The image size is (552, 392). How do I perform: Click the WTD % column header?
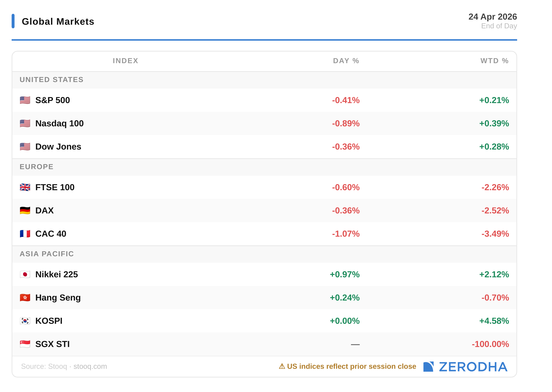tap(494, 61)
